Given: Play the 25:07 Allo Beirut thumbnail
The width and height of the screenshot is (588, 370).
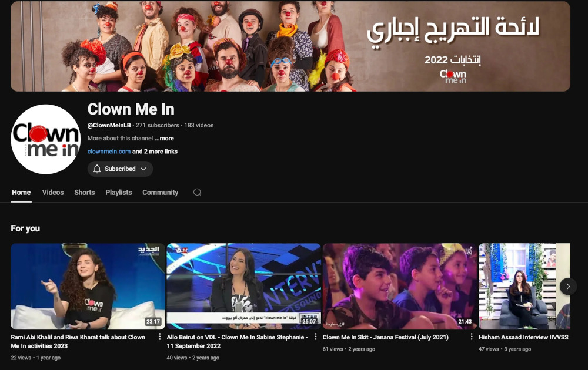Looking at the screenshot, I should point(244,287).
